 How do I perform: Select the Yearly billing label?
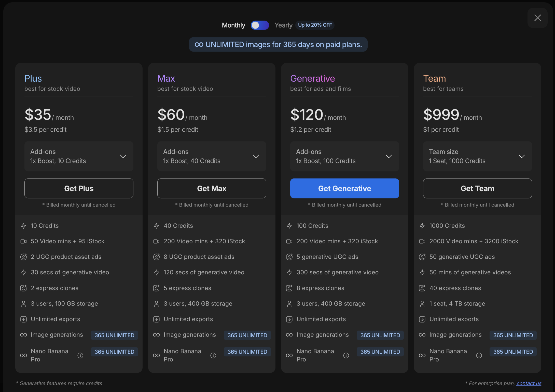pos(283,25)
